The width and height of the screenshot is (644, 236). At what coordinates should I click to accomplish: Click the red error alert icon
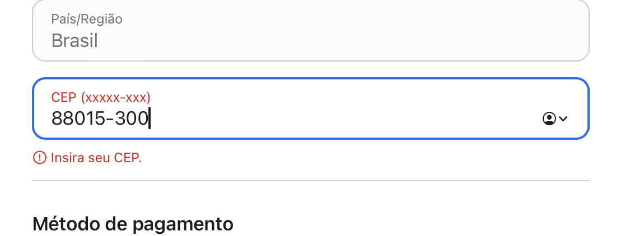(39, 158)
